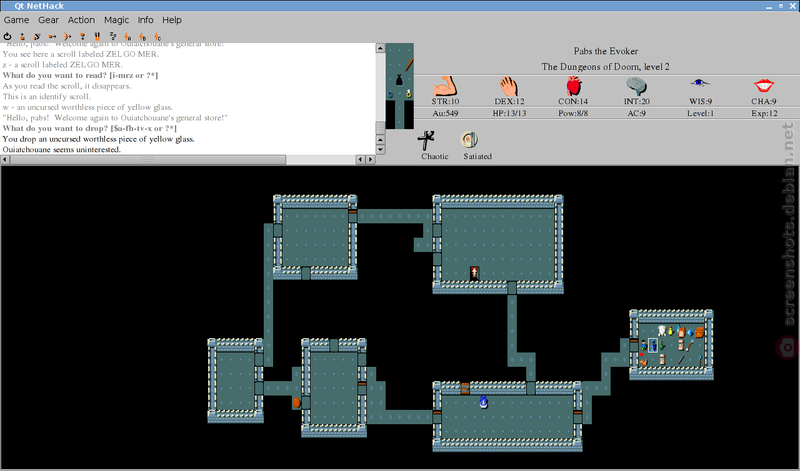Open the Action menu

[x=81, y=20]
